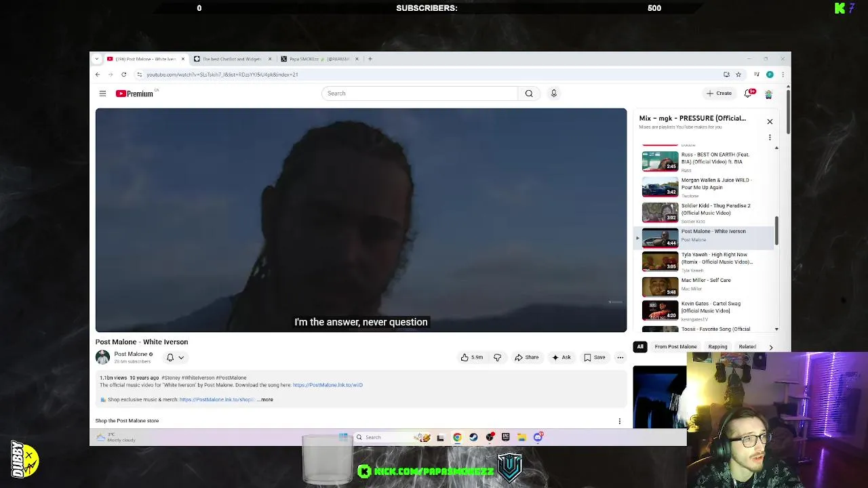868x488 pixels.
Task: Share the White Iverson video
Action: click(526, 357)
